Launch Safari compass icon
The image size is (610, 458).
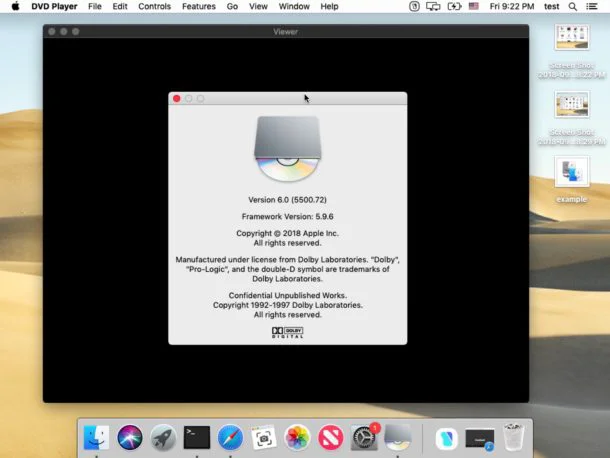point(230,437)
